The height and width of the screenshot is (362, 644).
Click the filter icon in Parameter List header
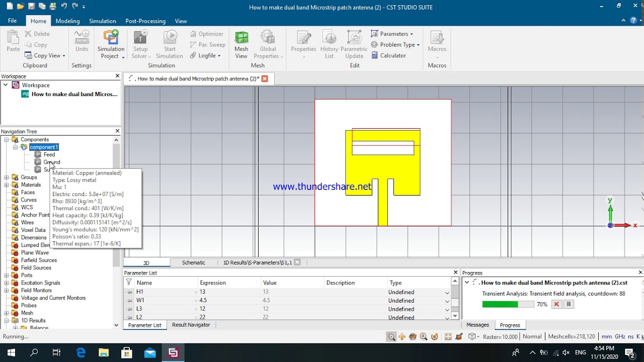click(129, 282)
